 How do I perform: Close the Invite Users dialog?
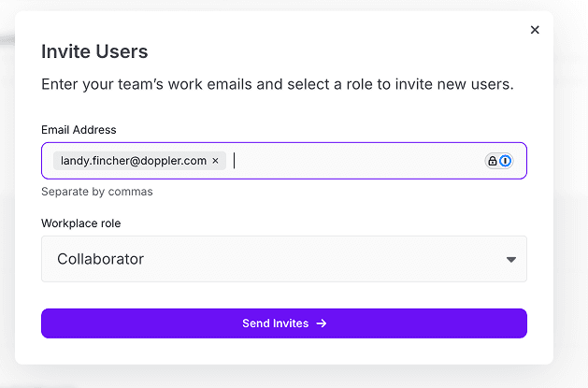535,30
